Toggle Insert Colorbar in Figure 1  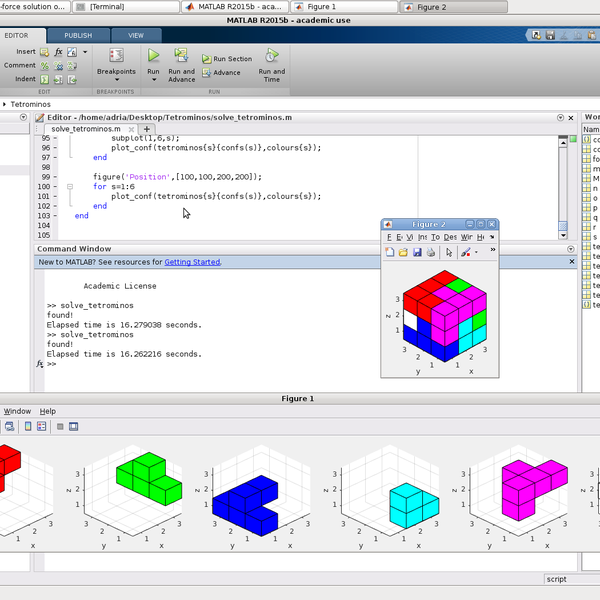coord(28,426)
